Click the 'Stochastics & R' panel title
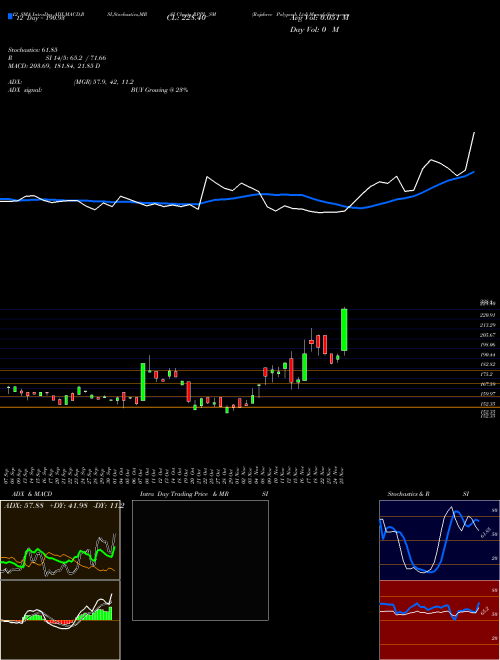This screenshot has height=660, width=500. pyautogui.click(x=408, y=494)
